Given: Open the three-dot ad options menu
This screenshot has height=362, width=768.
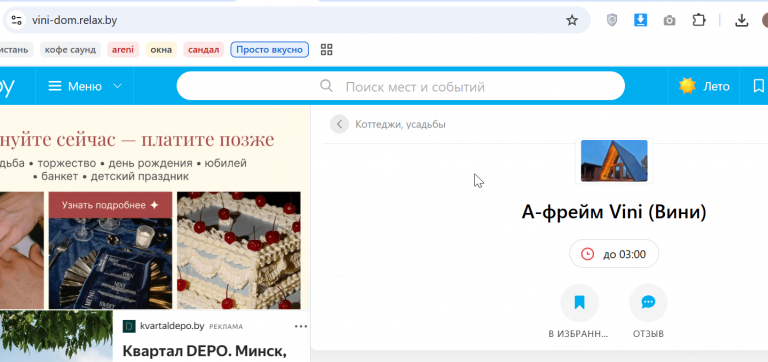Looking at the screenshot, I should (301, 326).
